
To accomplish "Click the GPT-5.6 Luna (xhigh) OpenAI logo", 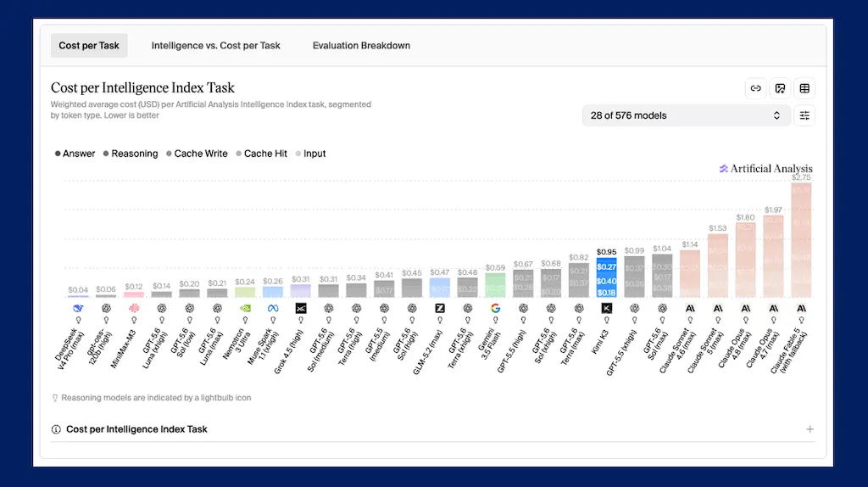I will coord(162,308).
